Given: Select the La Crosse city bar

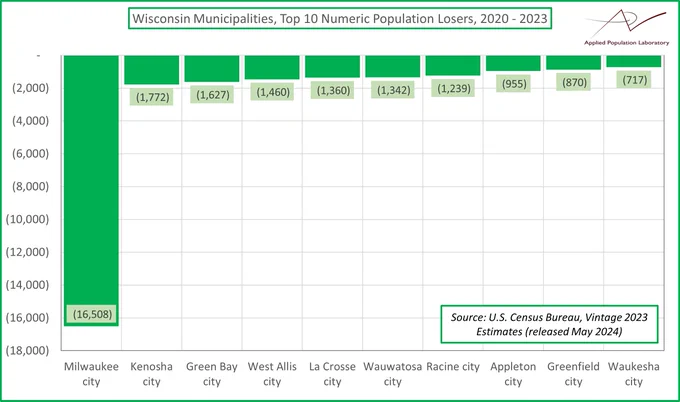Looking at the screenshot, I should coord(332,66).
